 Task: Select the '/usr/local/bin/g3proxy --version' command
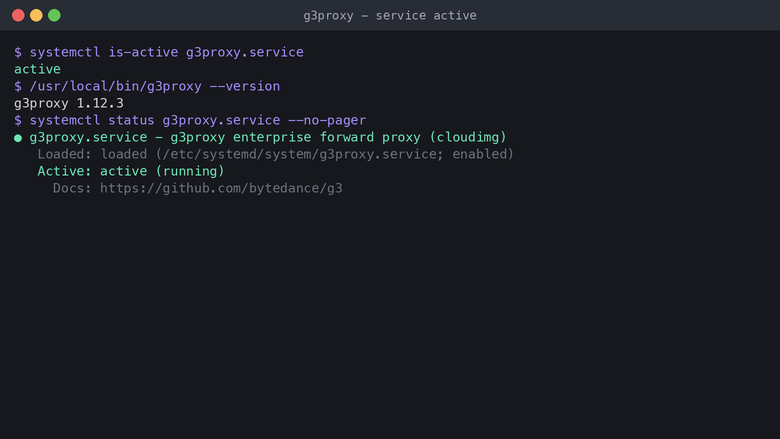[x=155, y=87]
